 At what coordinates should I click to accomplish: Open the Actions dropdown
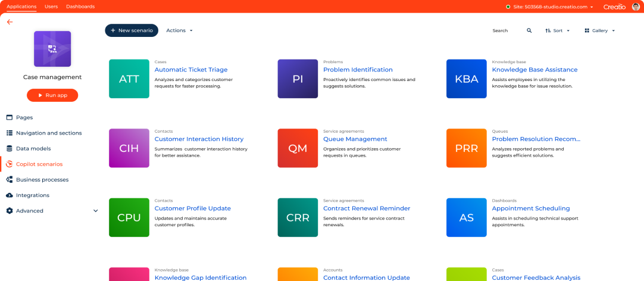coord(179,30)
